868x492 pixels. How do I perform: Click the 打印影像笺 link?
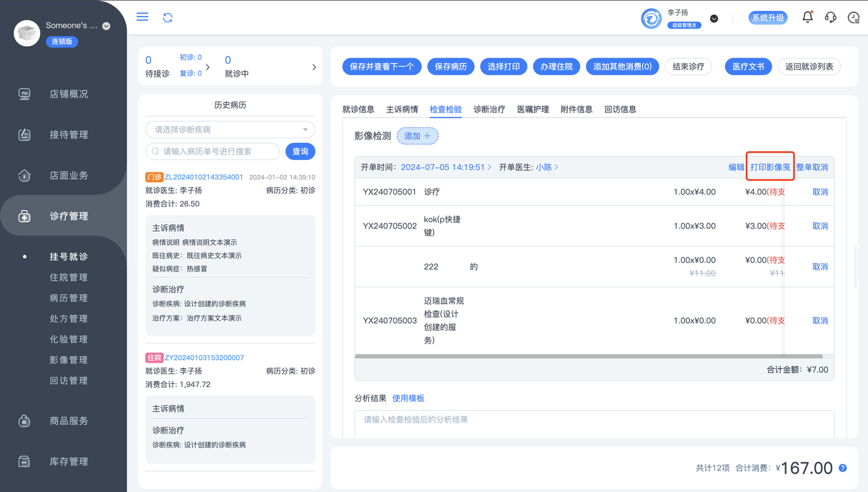pyautogui.click(x=770, y=167)
